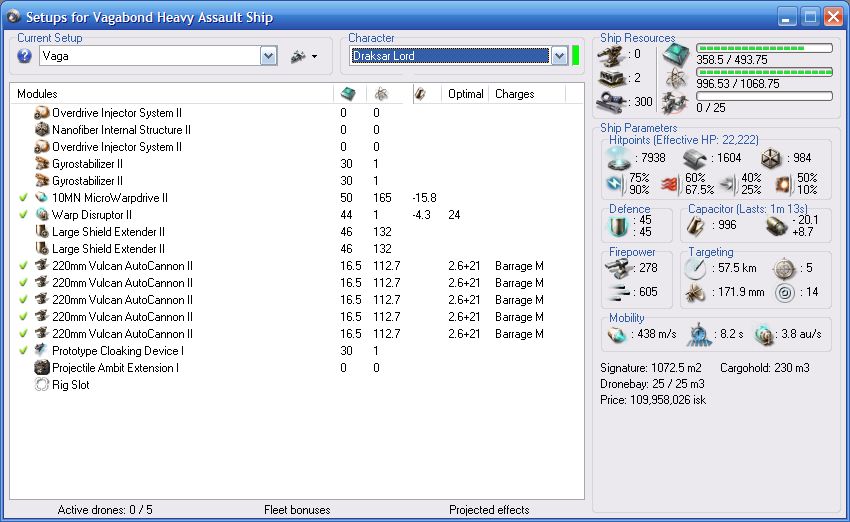Viewport: 850px width, 522px height.
Task: Open Active drones section in status bar
Action: 105,510
